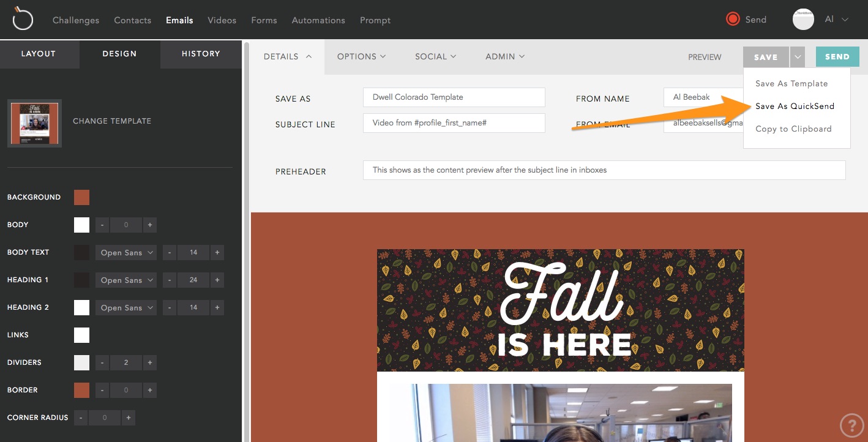Increase the BORDER width
Screen dimensions: 868x442
click(149, 390)
